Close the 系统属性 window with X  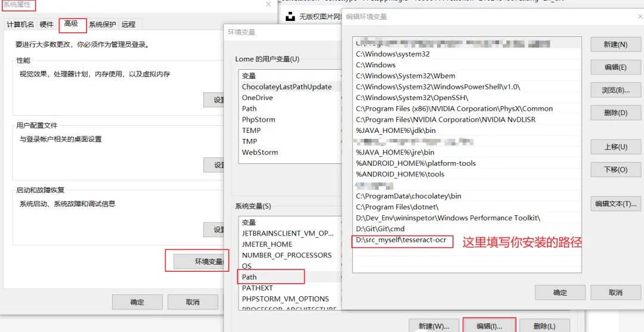(x=268, y=5)
